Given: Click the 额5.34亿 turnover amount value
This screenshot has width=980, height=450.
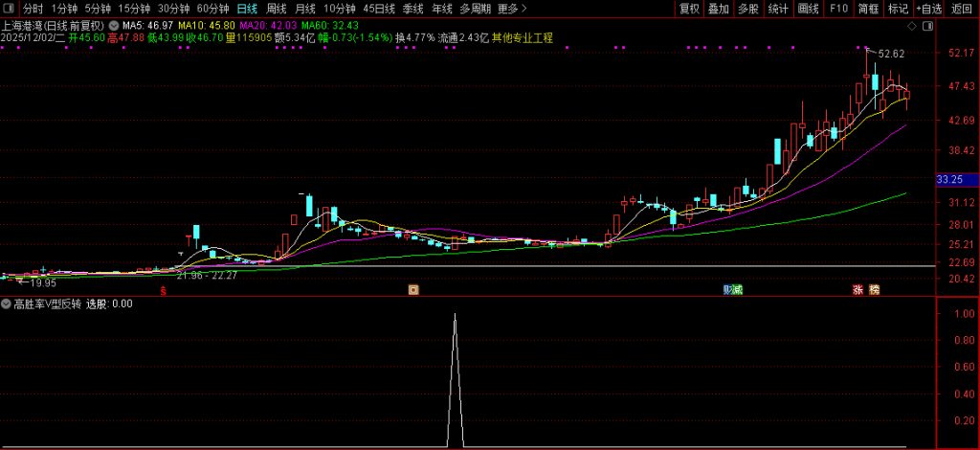Looking at the screenshot, I should [295, 38].
